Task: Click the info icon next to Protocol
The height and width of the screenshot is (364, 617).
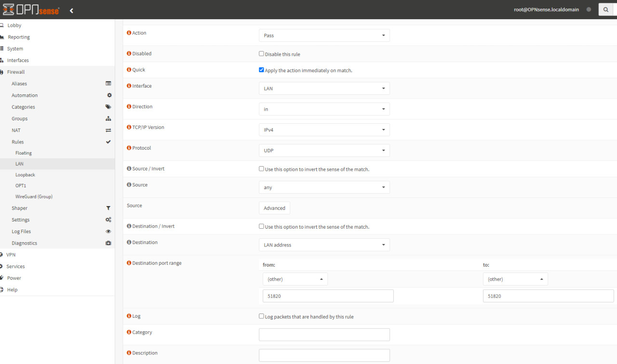Action: [129, 148]
